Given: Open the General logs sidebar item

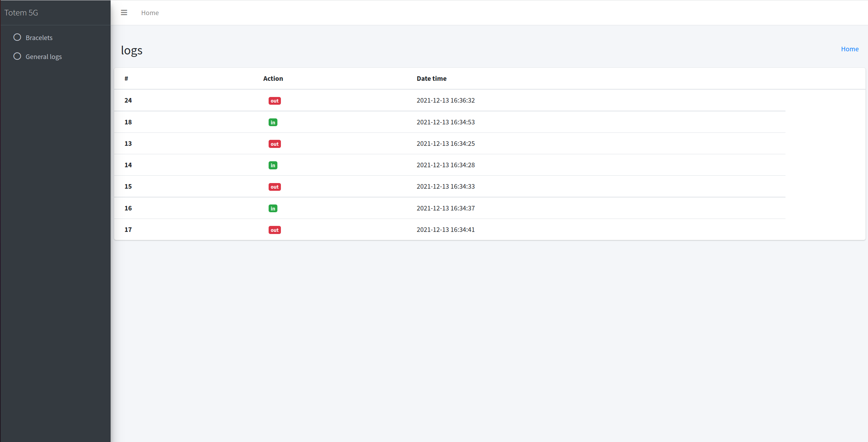Looking at the screenshot, I should 44,57.
